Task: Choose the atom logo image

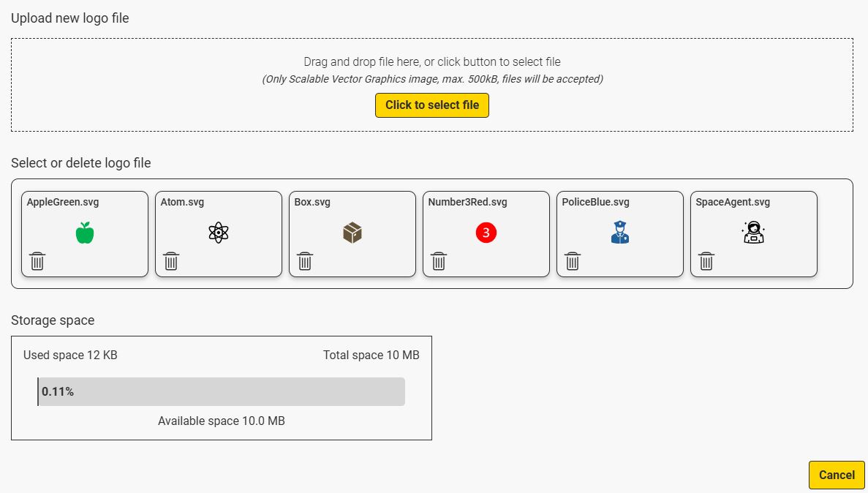Action: coord(219,233)
